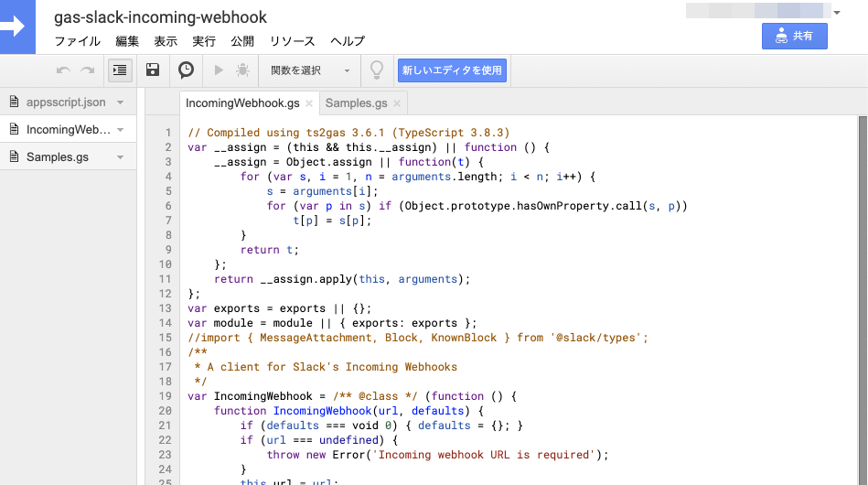This screenshot has height=485, width=868.
Task: Click the 新しいエディタを使用 button
Action: [452, 70]
